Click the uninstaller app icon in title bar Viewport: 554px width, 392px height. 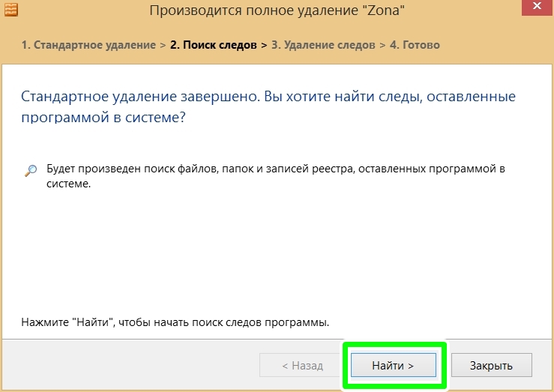click(11, 10)
